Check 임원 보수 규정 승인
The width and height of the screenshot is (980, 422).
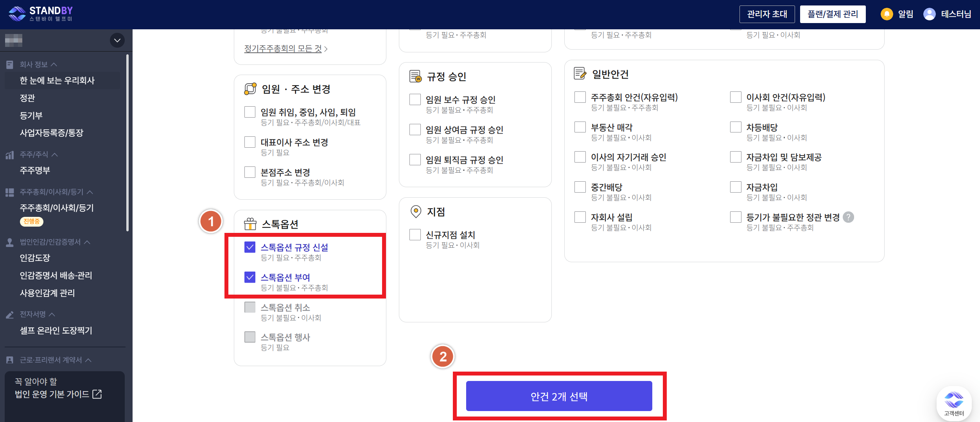(415, 99)
